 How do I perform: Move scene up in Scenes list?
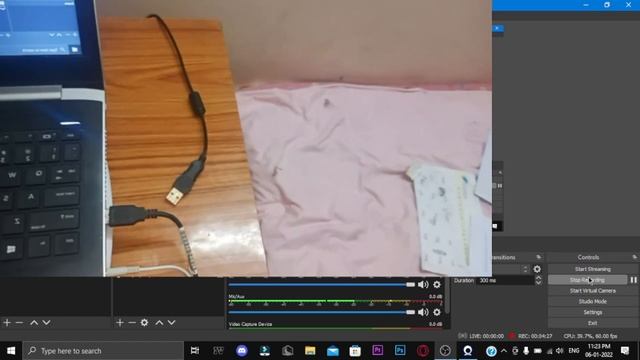34,322
